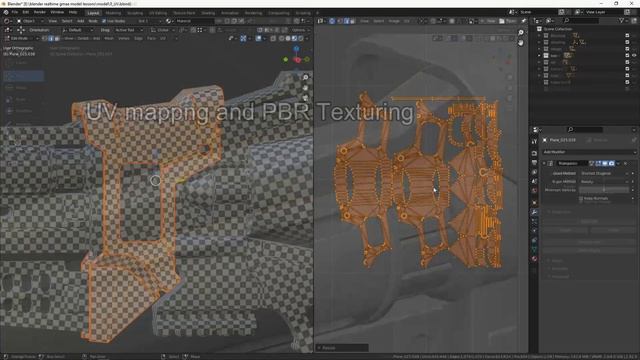
Task: Click the UV editor pin image icon
Action: (x=524, y=21)
